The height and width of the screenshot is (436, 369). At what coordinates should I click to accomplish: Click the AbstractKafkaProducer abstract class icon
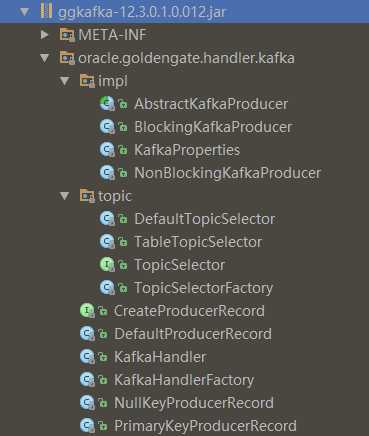107,104
